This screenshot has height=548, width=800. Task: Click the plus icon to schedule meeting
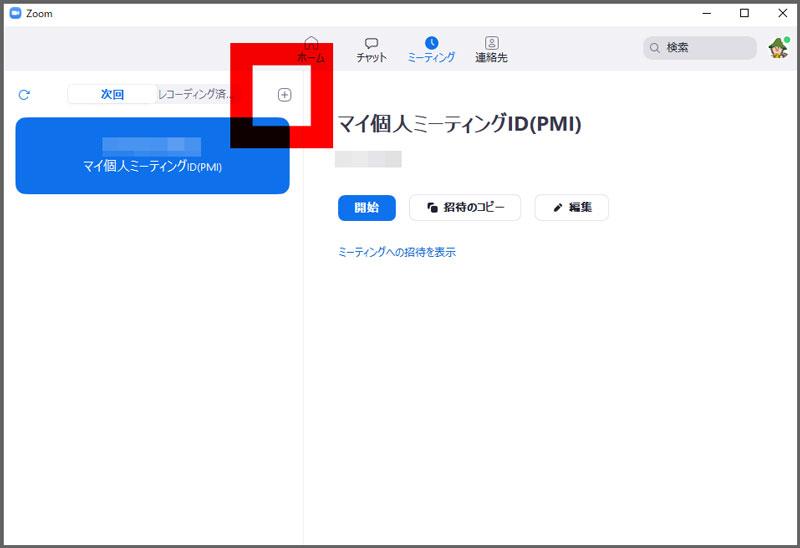pos(284,94)
